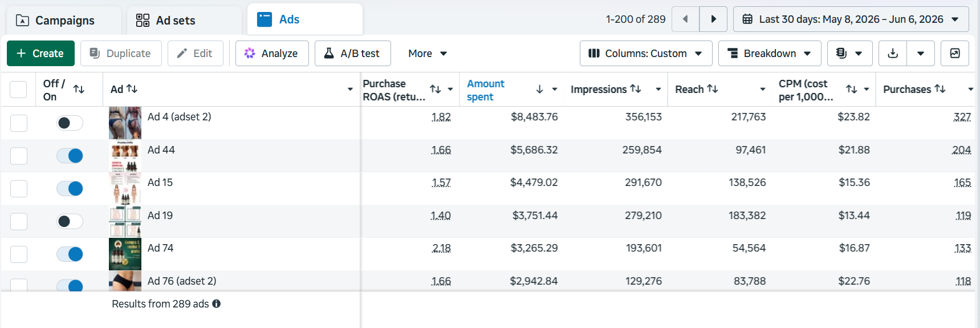Click the Duplicate button
The image size is (980, 328).
121,54
